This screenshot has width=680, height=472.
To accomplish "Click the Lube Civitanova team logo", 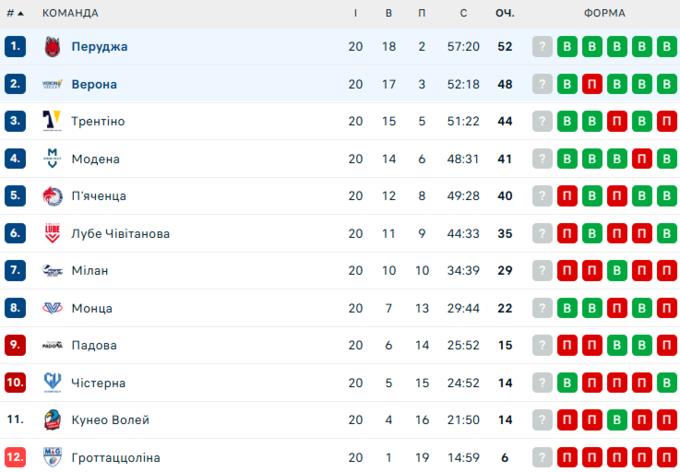I will pyautogui.click(x=53, y=233).
